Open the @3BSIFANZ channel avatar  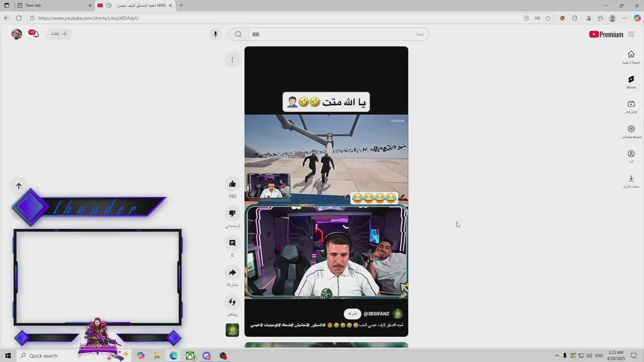click(397, 314)
